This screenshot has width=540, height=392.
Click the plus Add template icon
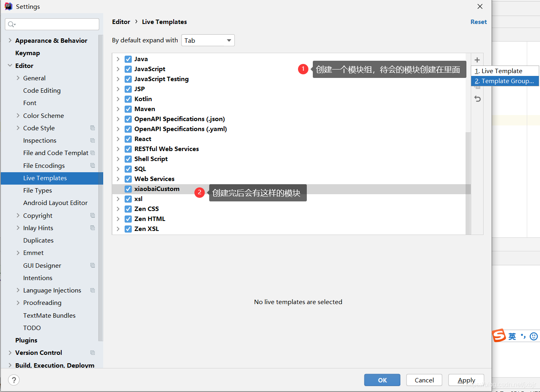point(477,60)
